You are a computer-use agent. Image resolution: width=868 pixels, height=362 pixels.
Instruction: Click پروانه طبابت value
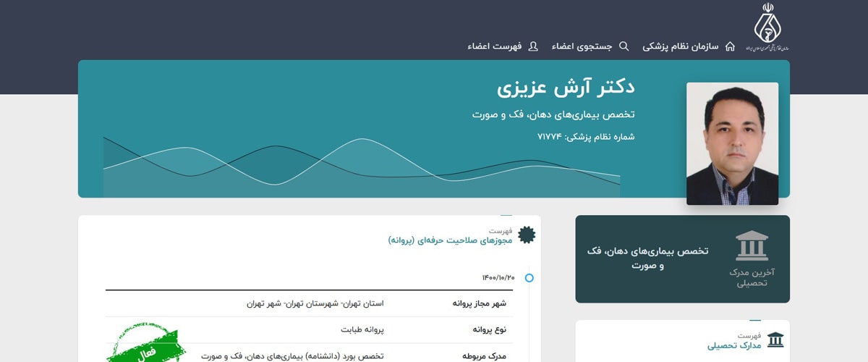362,329
